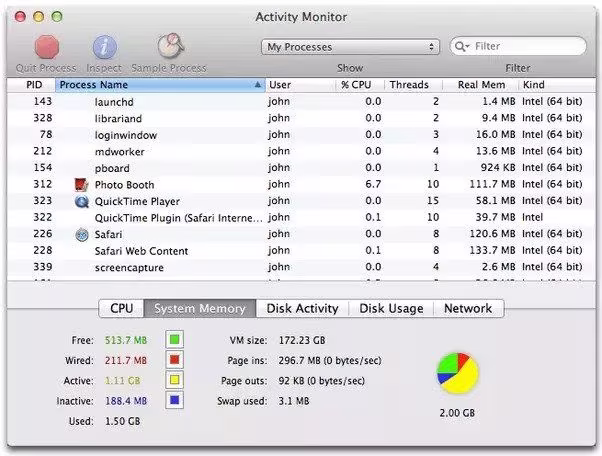Click the red window close button
Viewport: 602px width, 456px height.
[20, 17]
